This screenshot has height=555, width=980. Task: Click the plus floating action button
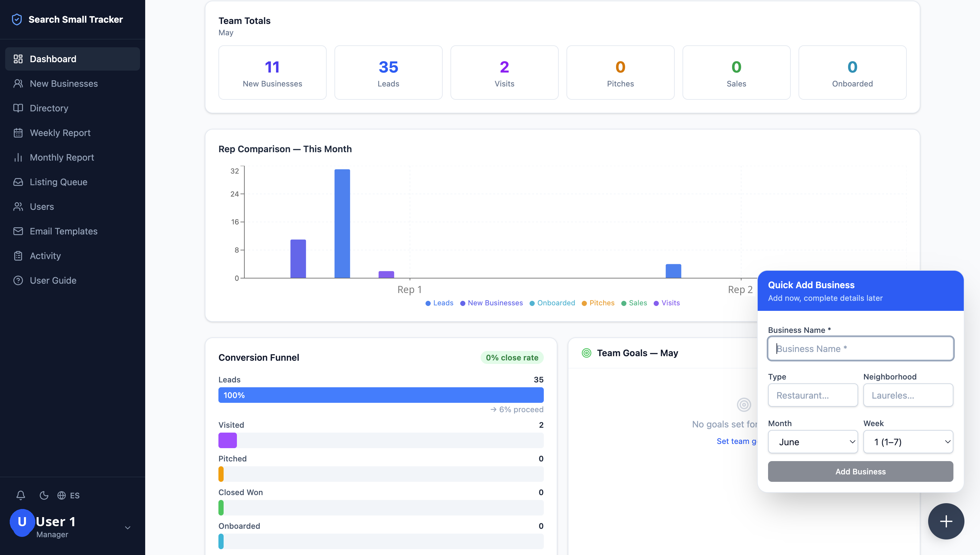946,521
